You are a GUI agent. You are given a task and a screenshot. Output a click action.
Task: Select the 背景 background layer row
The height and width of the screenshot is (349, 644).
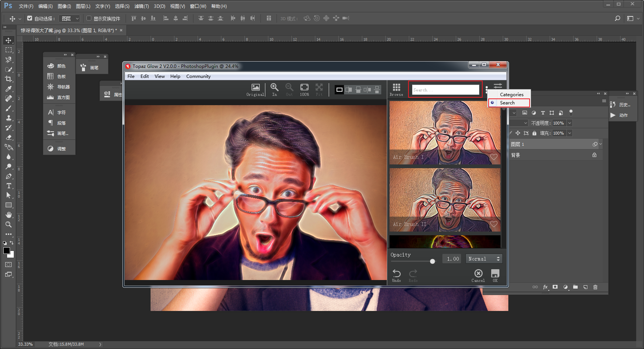tap(556, 155)
